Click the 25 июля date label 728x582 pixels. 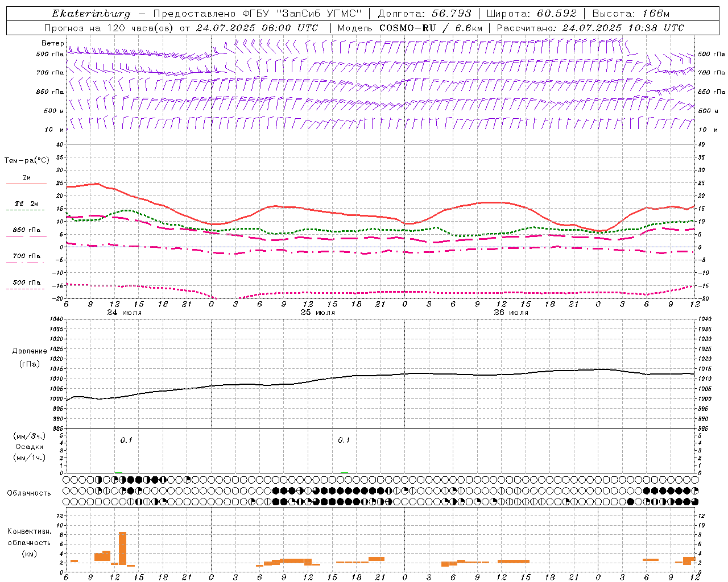318,313
